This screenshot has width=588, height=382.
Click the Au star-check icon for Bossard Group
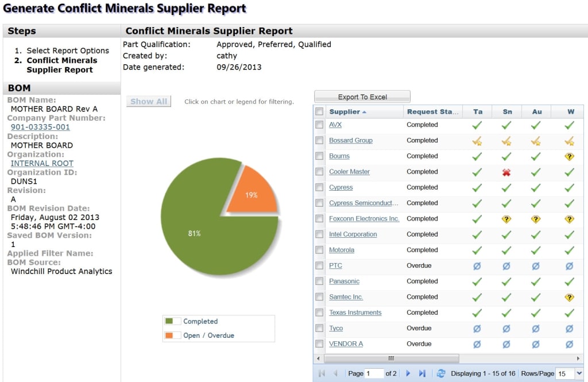[536, 141]
